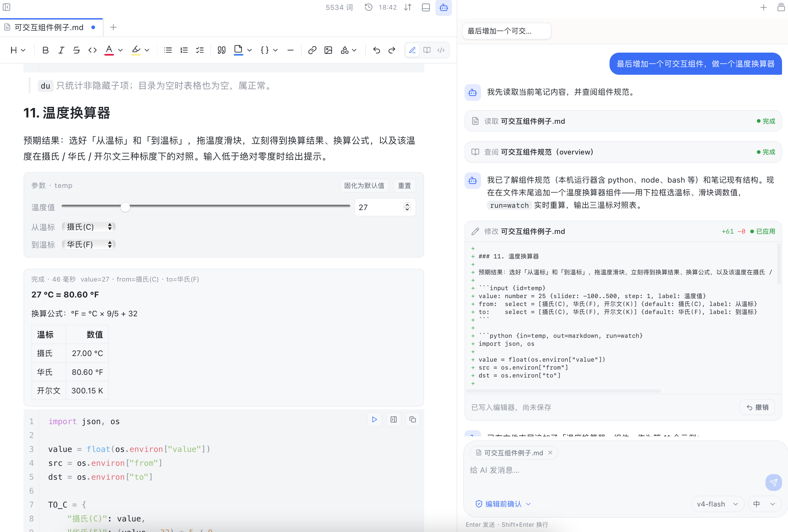This screenshot has width=788, height=532.
Task: Apply strikethrough formatting
Action: coord(76,50)
